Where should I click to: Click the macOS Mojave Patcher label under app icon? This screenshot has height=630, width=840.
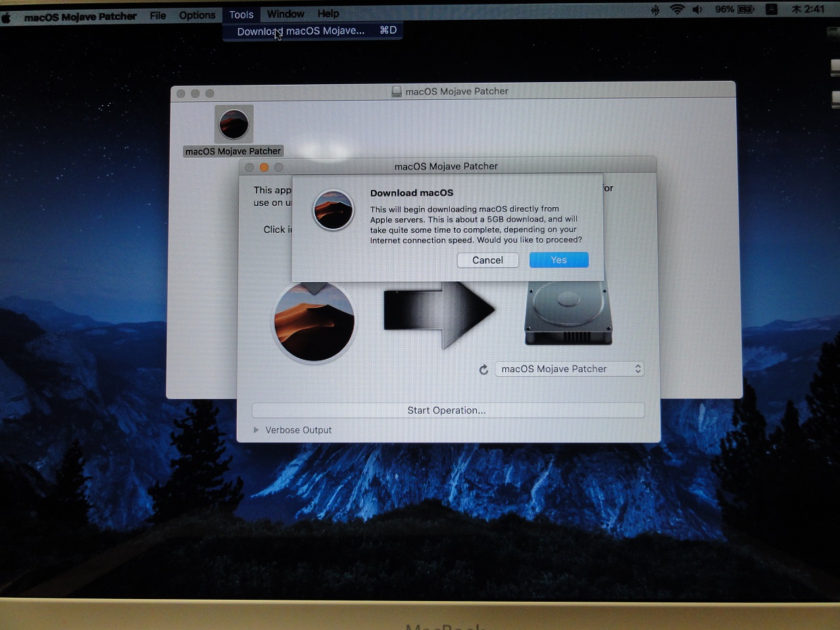[x=233, y=151]
